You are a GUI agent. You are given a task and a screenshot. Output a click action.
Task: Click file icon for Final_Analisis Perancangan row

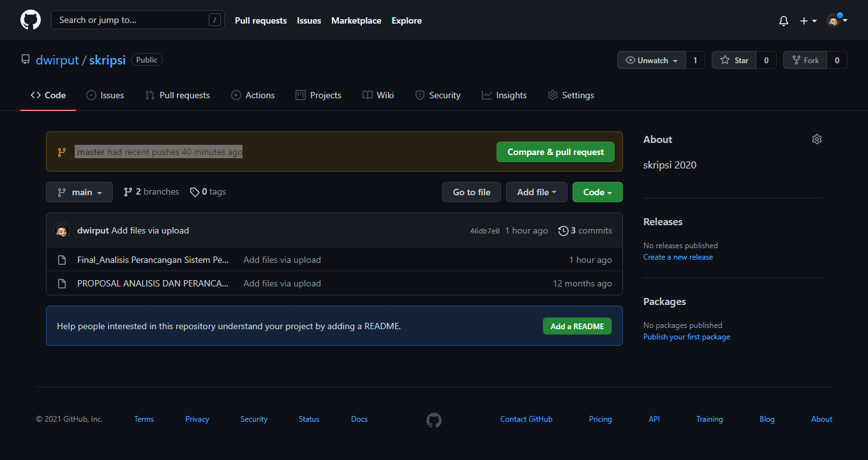coord(62,260)
